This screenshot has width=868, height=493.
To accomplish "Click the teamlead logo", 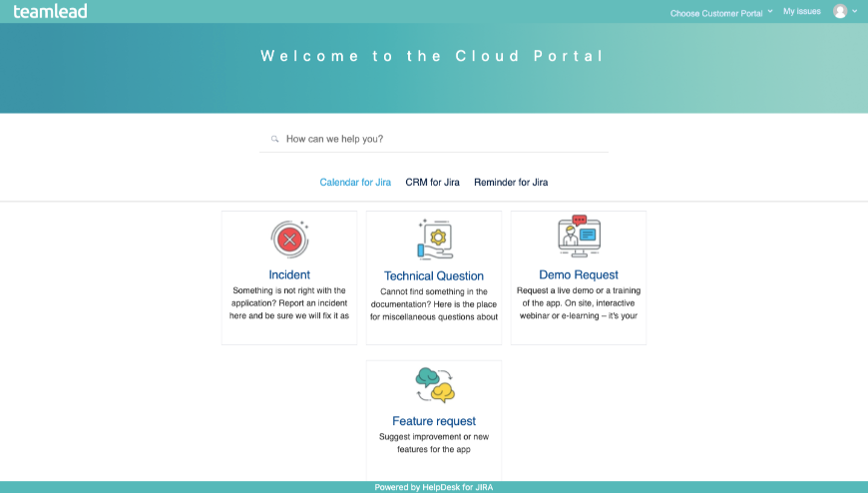I will 50,11.
